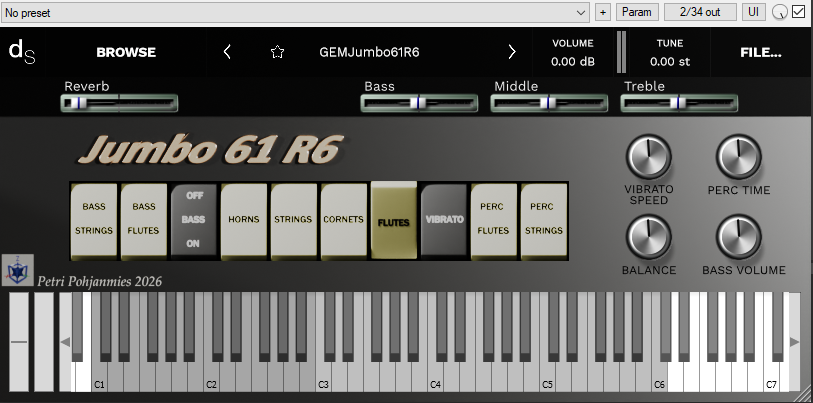Click the plus button next to preset box

pyautogui.click(x=602, y=12)
